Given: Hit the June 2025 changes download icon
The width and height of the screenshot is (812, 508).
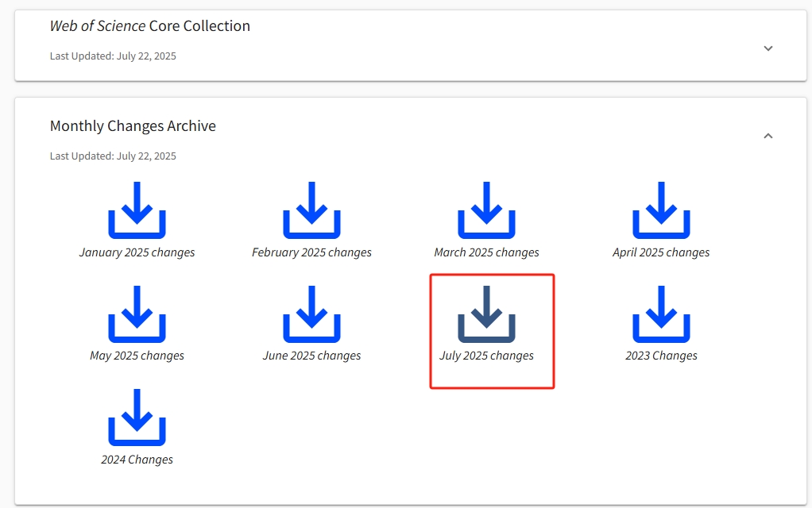Looking at the screenshot, I should tap(311, 314).
